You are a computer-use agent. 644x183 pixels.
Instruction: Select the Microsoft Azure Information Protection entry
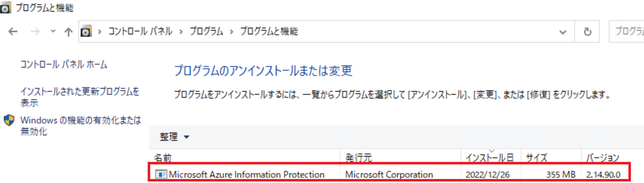pos(389,174)
